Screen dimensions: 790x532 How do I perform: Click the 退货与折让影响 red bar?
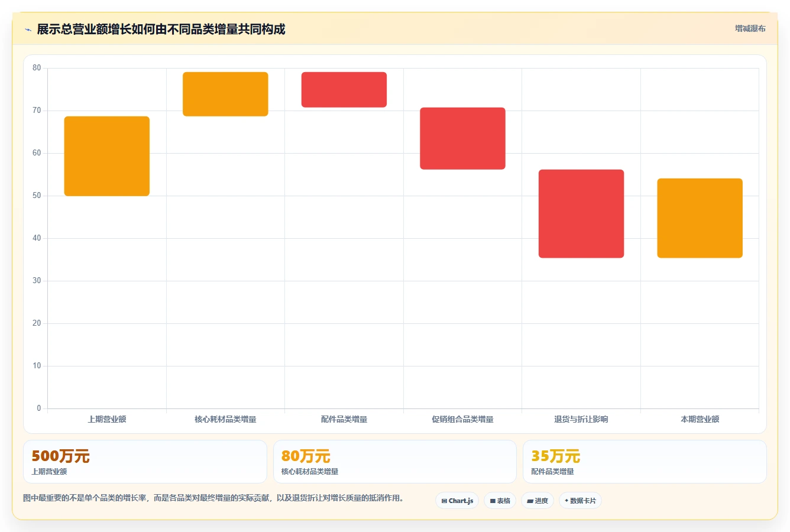pos(581,214)
